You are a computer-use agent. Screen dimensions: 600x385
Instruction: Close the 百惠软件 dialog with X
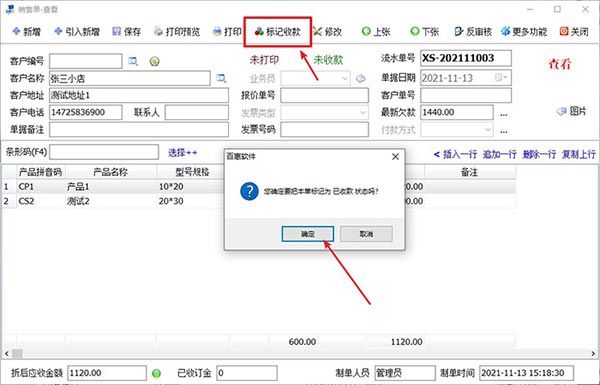[395, 157]
